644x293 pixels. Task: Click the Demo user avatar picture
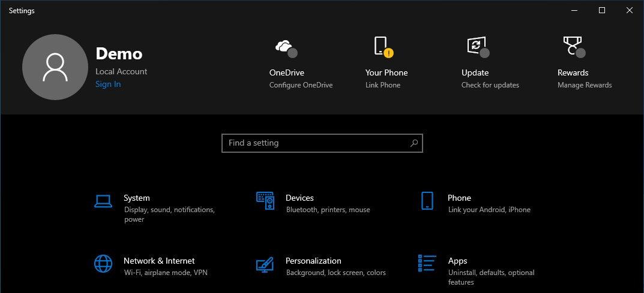(x=55, y=67)
